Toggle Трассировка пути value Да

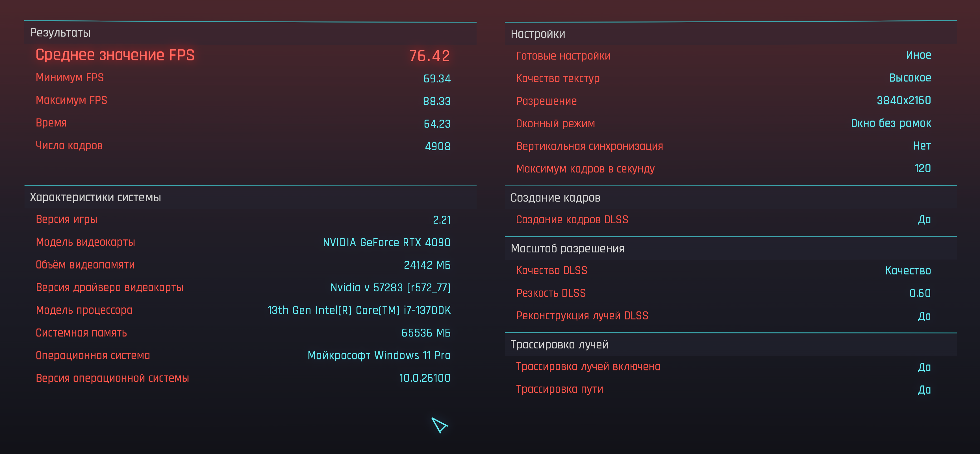(924, 389)
